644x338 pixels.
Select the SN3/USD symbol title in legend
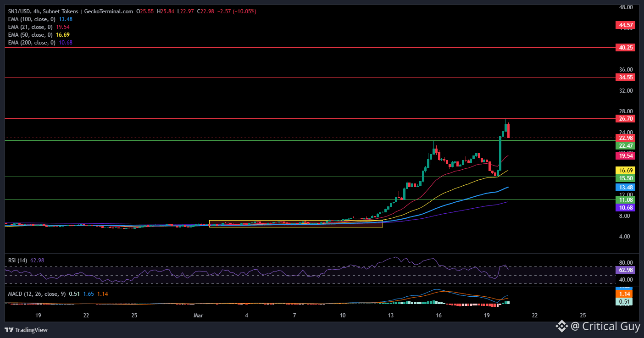71,11
